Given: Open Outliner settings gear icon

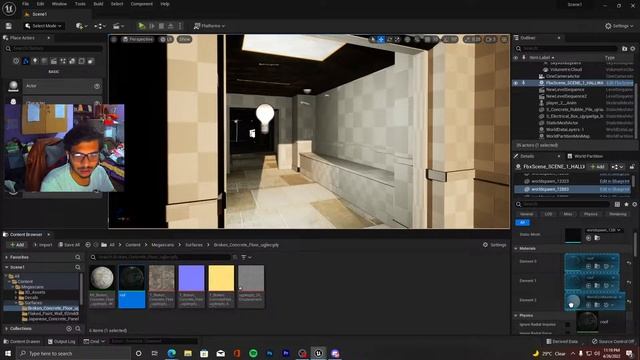Looking at the screenshot, I should point(633,49).
